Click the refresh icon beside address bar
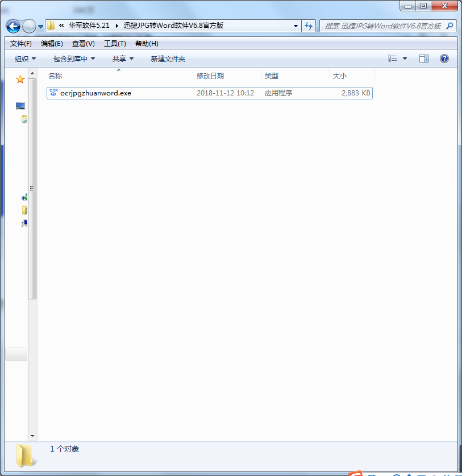This screenshot has height=476, width=462. 308,26
